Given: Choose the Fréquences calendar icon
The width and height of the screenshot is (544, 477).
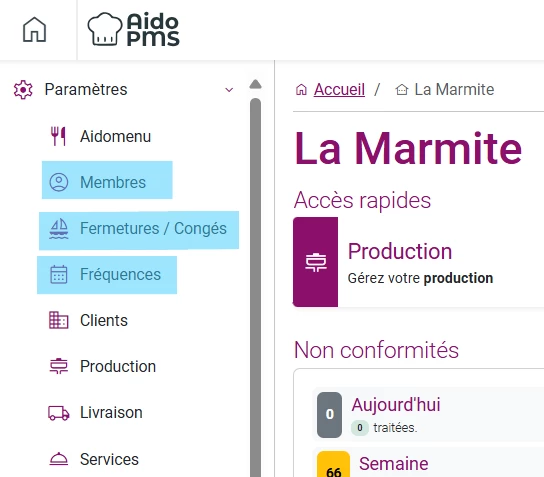Looking at the screenshot, I should tap(59, 274).
